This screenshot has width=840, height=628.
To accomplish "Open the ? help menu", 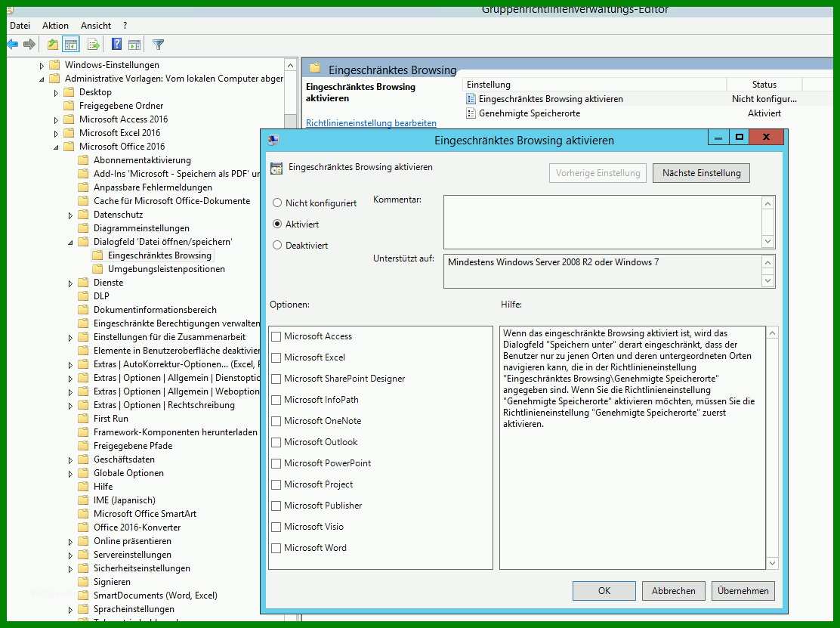I will [125, 25].
